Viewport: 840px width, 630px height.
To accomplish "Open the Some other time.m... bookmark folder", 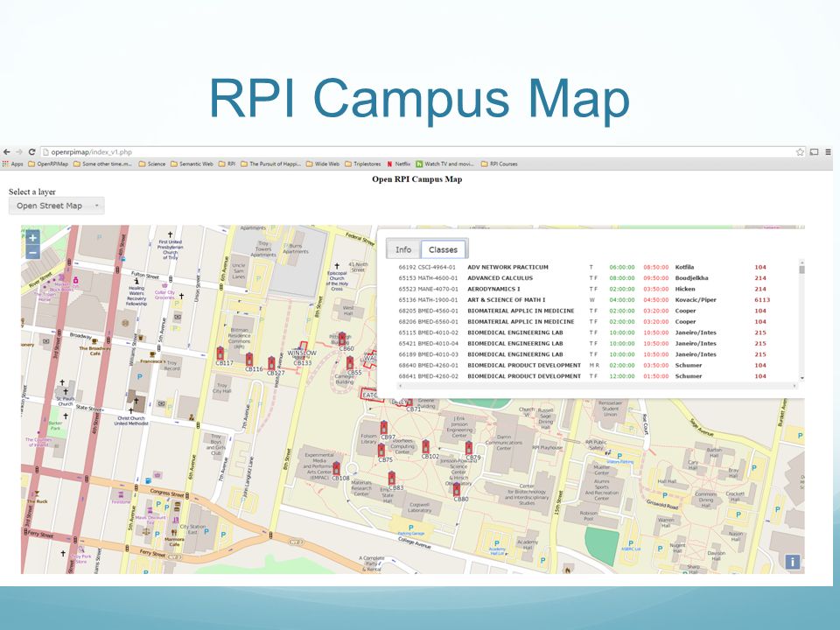I will pyautogui.click(x=103, y=164).
